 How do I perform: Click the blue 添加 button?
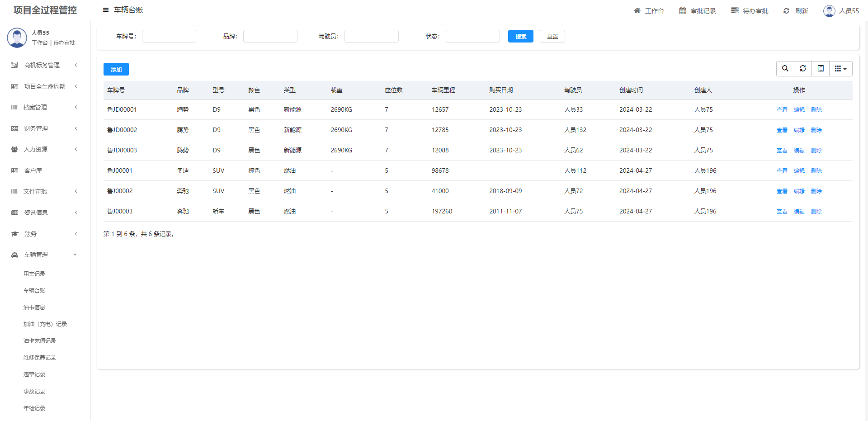click(x=116, y=69)
